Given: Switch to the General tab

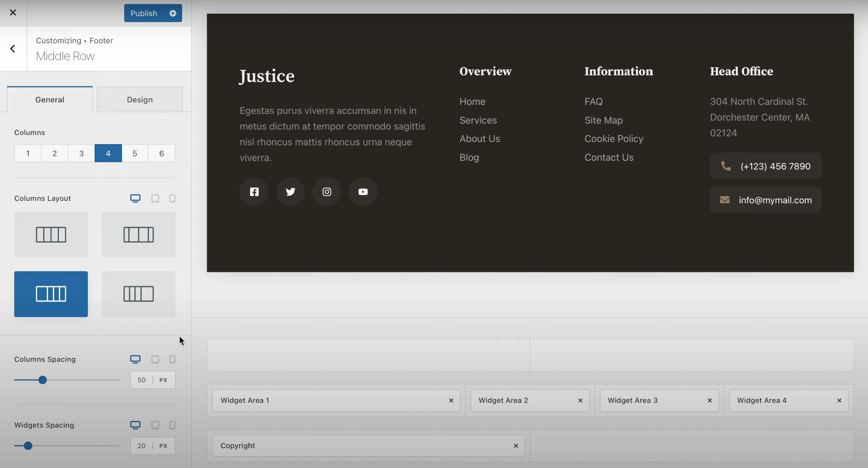Looking at the screenshot, I should click(49, 99).
